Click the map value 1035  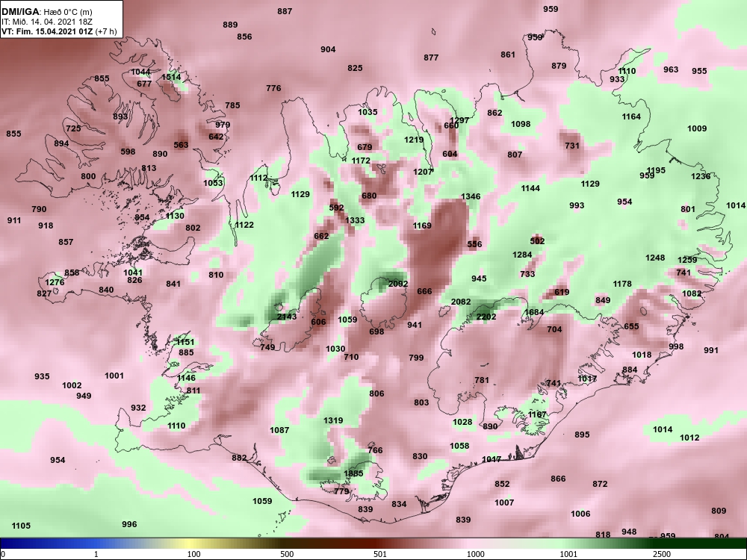(x=368, y=113)
